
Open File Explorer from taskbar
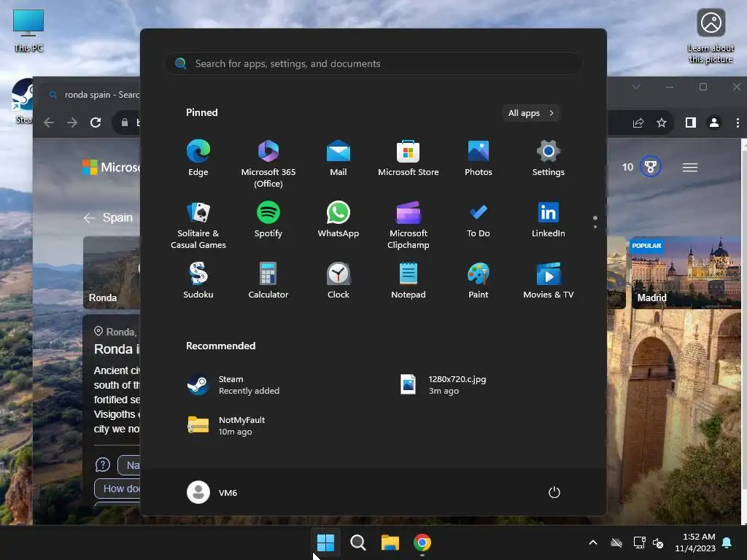390,542
